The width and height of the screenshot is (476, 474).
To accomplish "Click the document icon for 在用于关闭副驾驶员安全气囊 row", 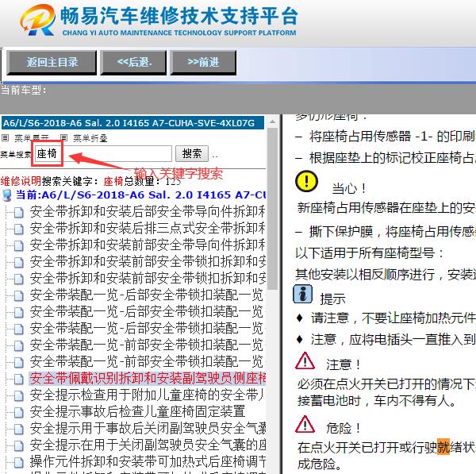I will click(19, 445).
